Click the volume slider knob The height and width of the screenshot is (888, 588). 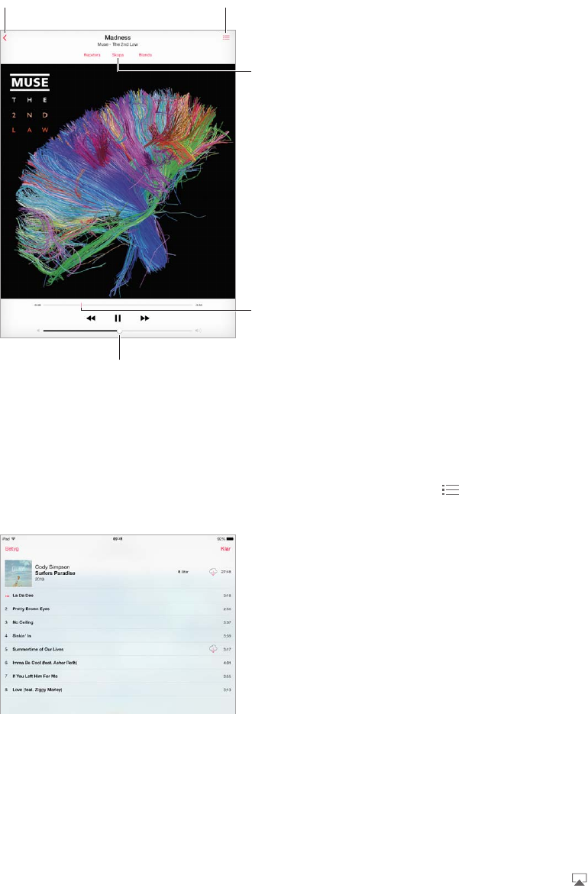click(119, 331)
